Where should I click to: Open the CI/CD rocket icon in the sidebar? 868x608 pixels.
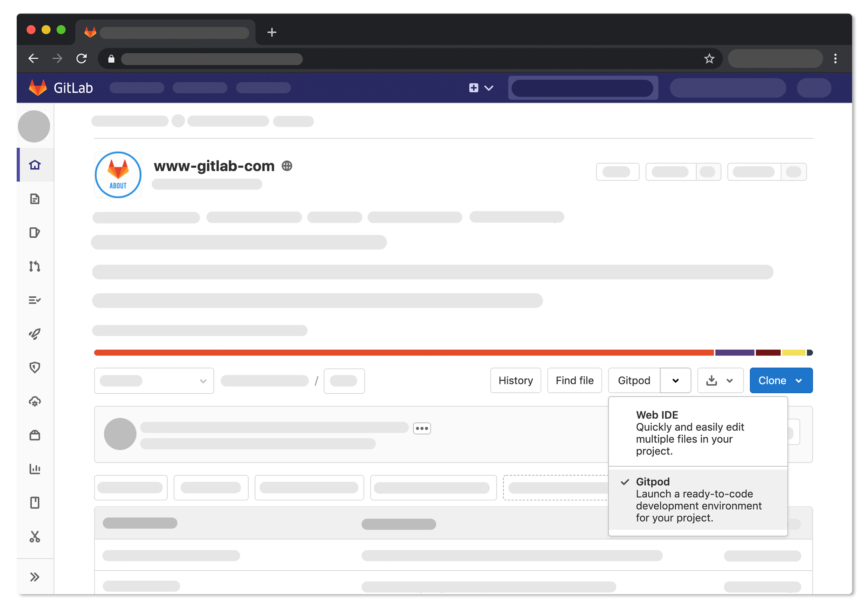tap(35, 334)
